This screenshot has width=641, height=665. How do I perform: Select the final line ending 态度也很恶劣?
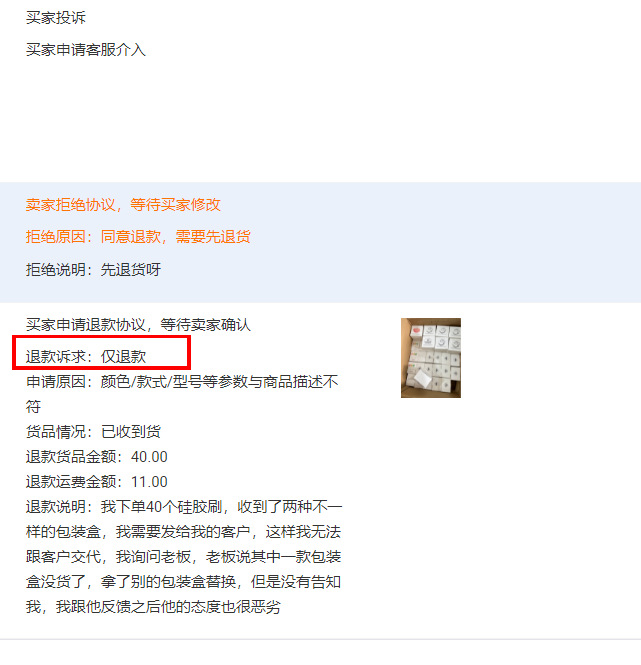point(153,607)
